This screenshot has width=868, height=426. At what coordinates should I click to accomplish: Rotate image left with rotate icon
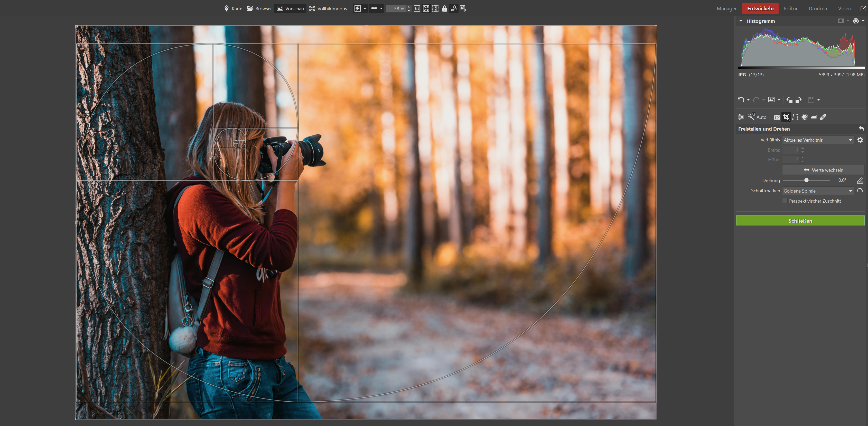tap(789, 99)
